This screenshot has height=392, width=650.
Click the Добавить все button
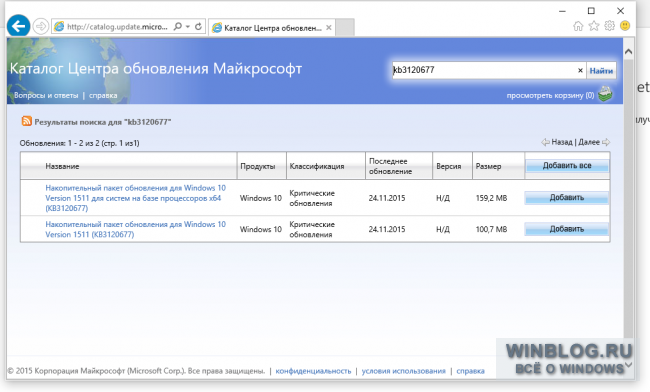pyautogui.click(x=567, y=165)
